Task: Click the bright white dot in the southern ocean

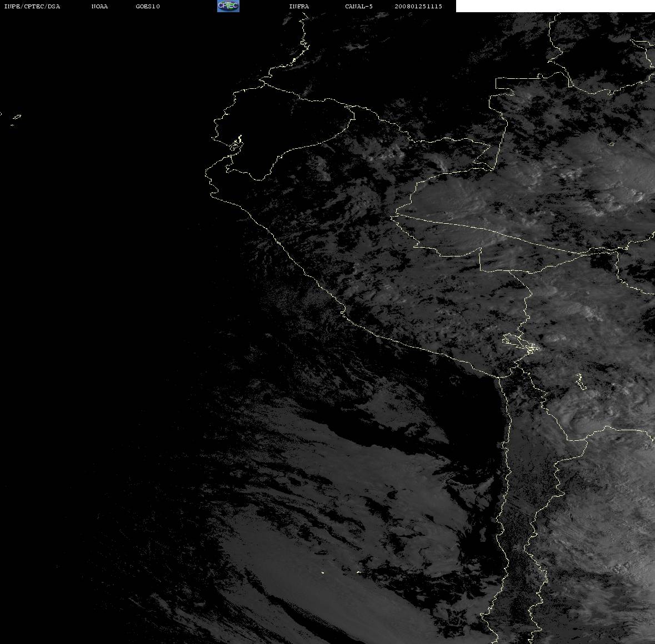Action: point(322,572)
